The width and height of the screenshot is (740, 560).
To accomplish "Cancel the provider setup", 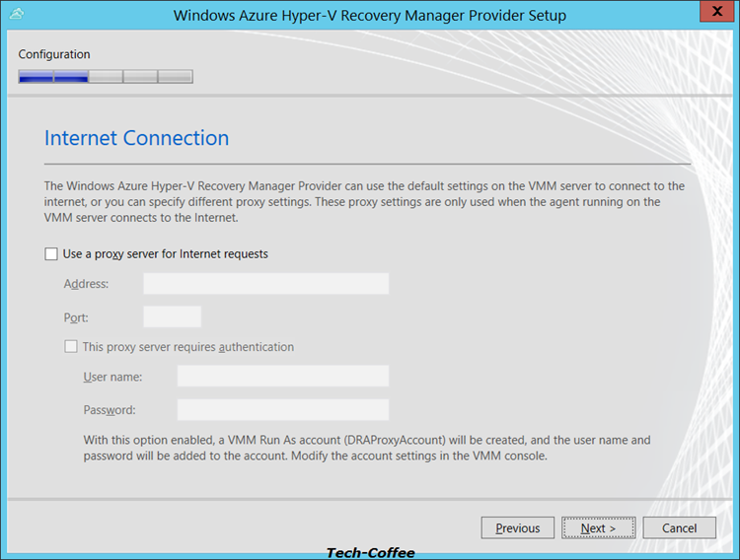I will 679,527.
